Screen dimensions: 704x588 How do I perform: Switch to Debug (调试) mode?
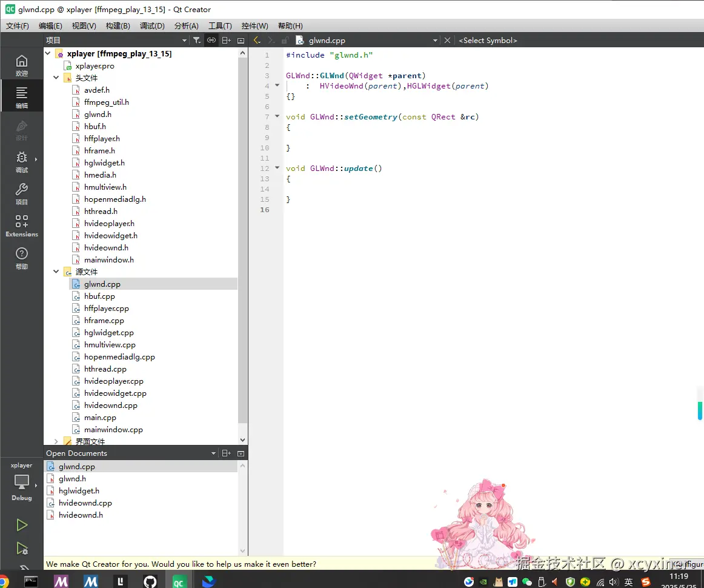pyautogui.click(x=22, y=162)
